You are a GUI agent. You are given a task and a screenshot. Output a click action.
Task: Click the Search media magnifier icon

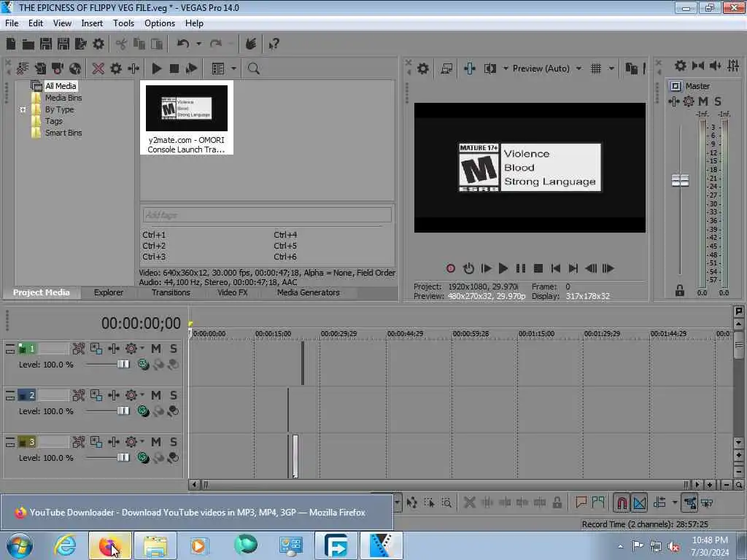pos(253,69)
